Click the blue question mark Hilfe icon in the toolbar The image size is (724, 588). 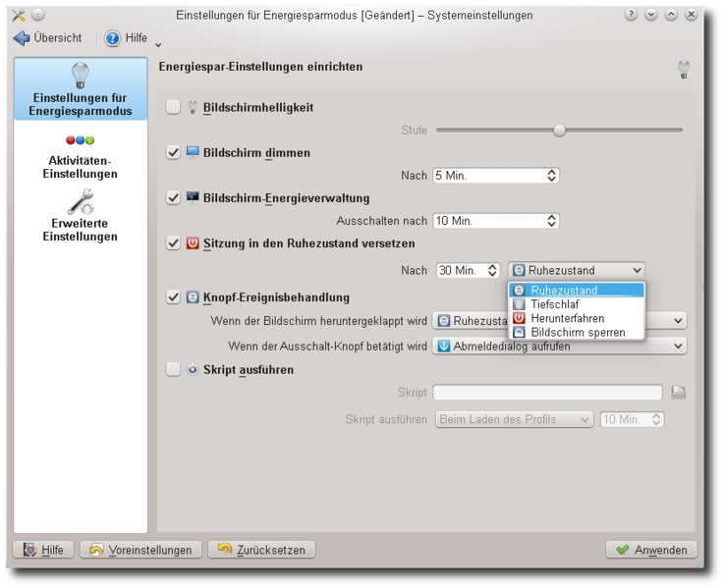click(x=112, y=38)
